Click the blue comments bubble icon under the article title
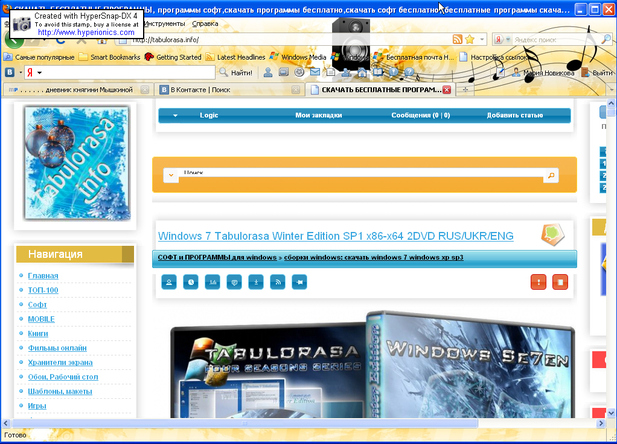This screenshot has height=444, width=617. (234, 282)
